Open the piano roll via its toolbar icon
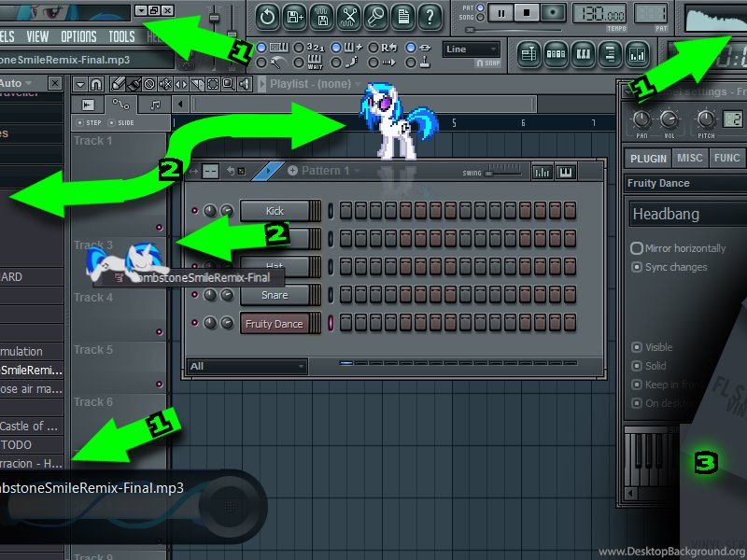Viewport: 747px width, 560px height. click(583, 54)
